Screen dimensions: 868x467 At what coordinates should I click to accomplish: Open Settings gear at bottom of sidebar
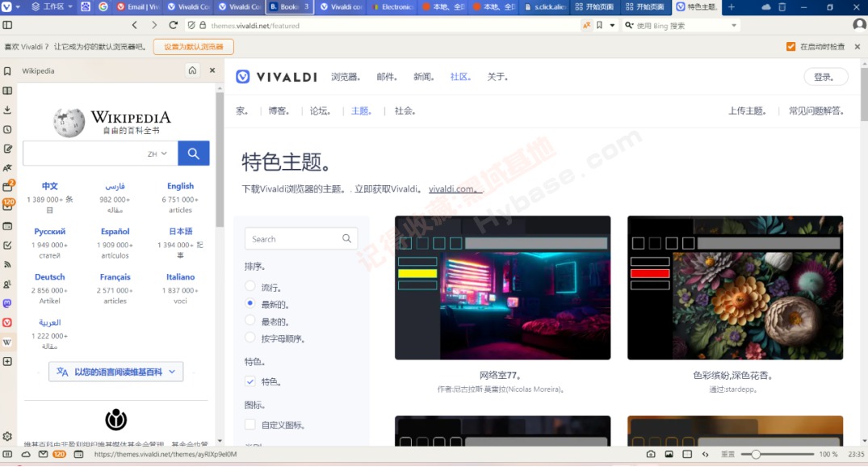click(x=7, y=436)
